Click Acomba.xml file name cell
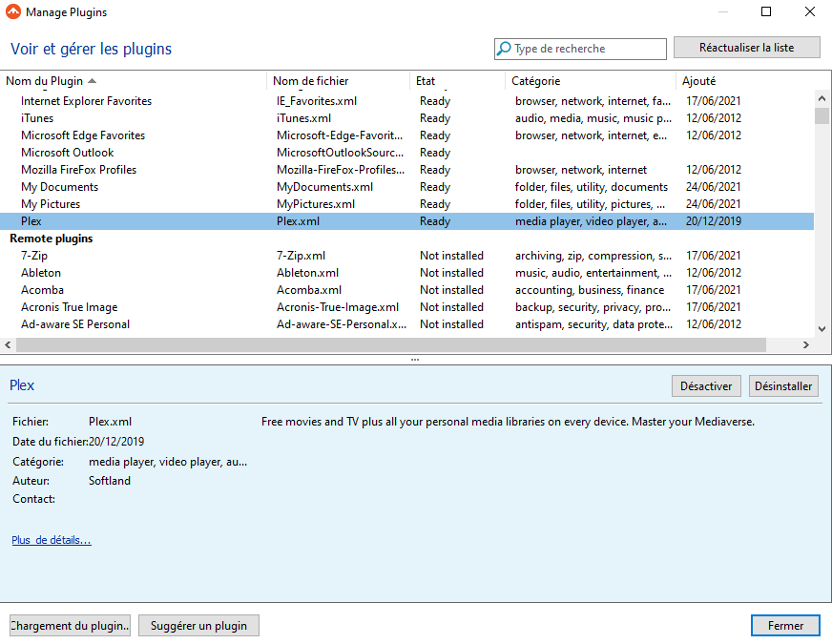Screen dimensions: 832x644 309,290
